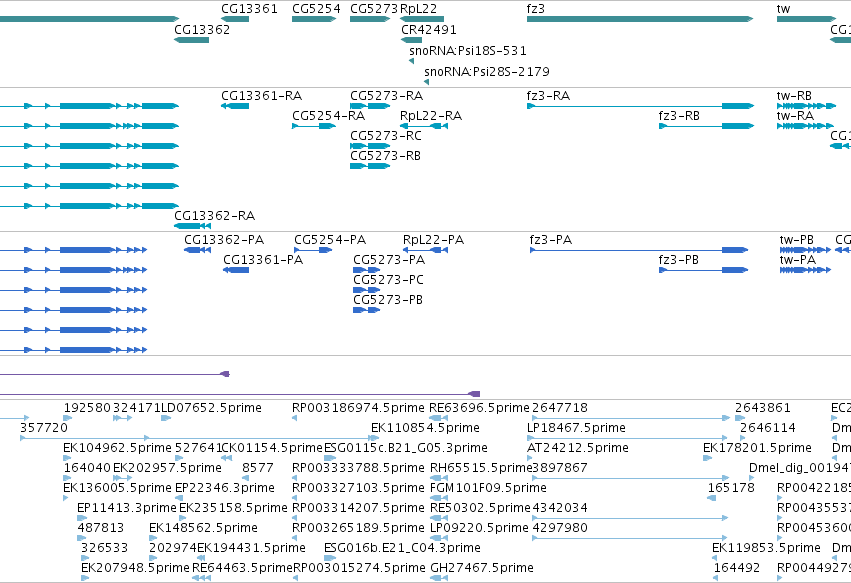This screenshot has height=583, width=851.
Task: Select the tw-PB protein label
Action: point(796,240)
